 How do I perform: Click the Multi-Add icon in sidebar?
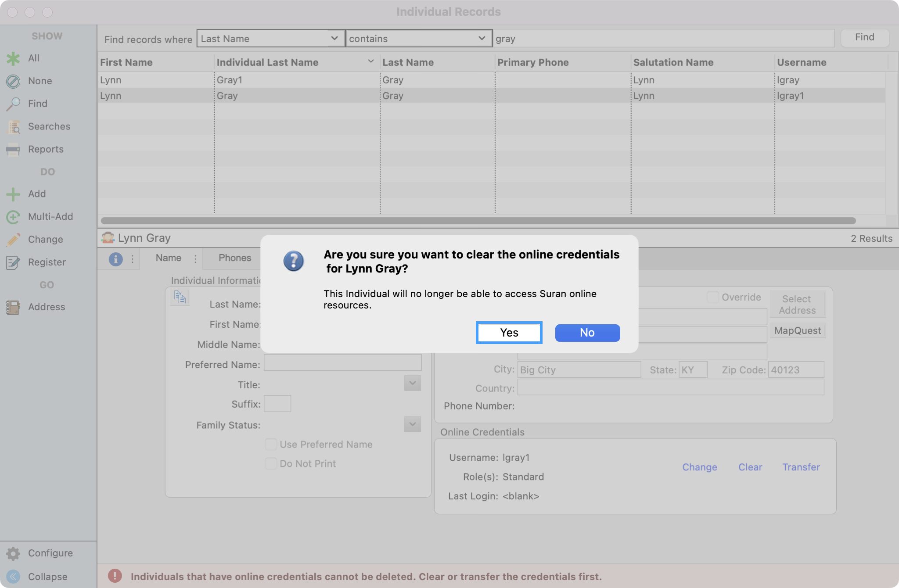13,217
